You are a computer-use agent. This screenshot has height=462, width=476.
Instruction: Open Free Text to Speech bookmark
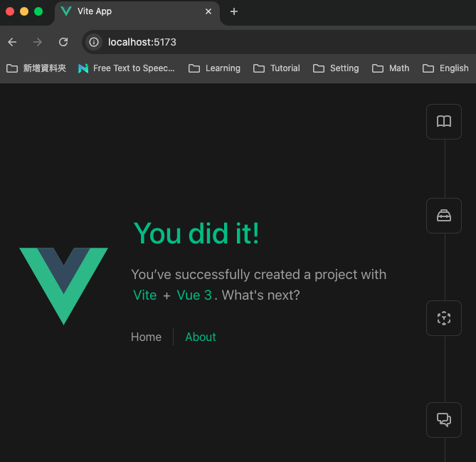pos(126,68)
